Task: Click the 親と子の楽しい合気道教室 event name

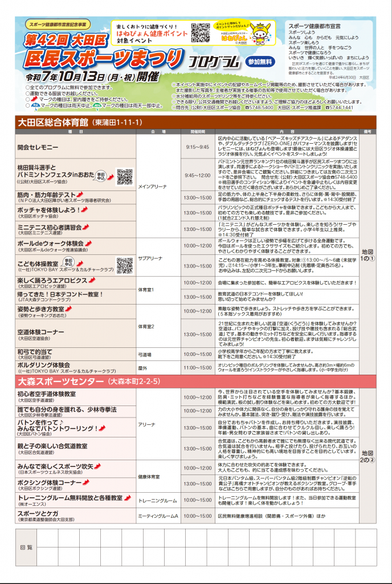Action: [52, 445]
